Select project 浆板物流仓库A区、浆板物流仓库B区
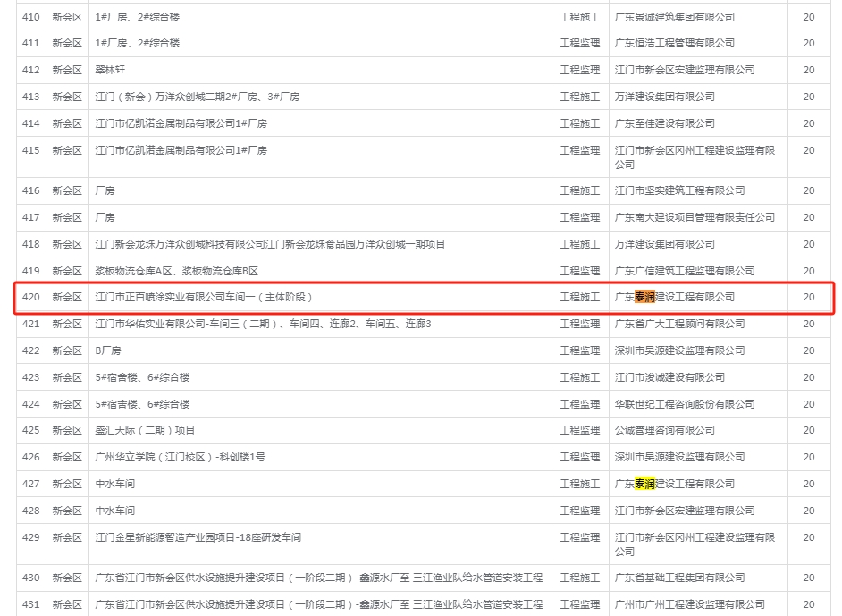This screenshot has width=842, height=616. point(177,271)
